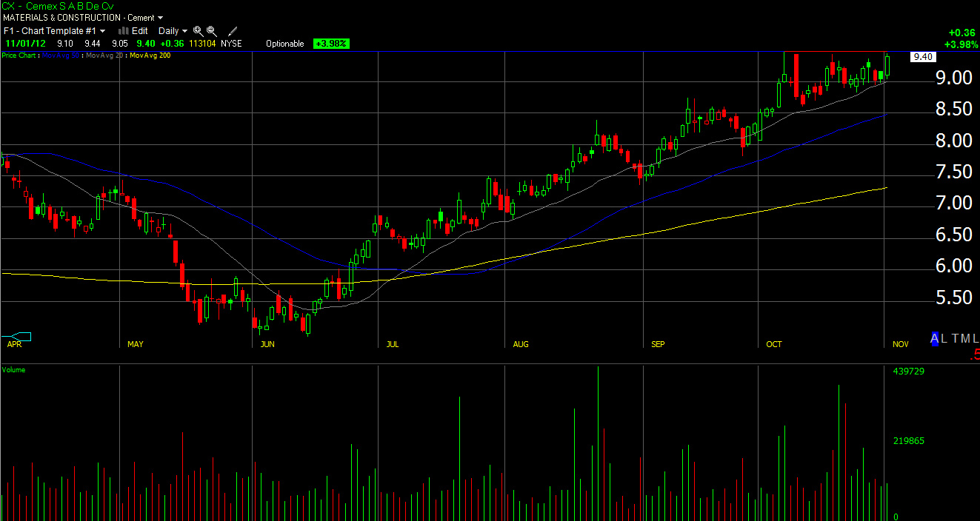Click the NYSE exchange label

[232, 44]
